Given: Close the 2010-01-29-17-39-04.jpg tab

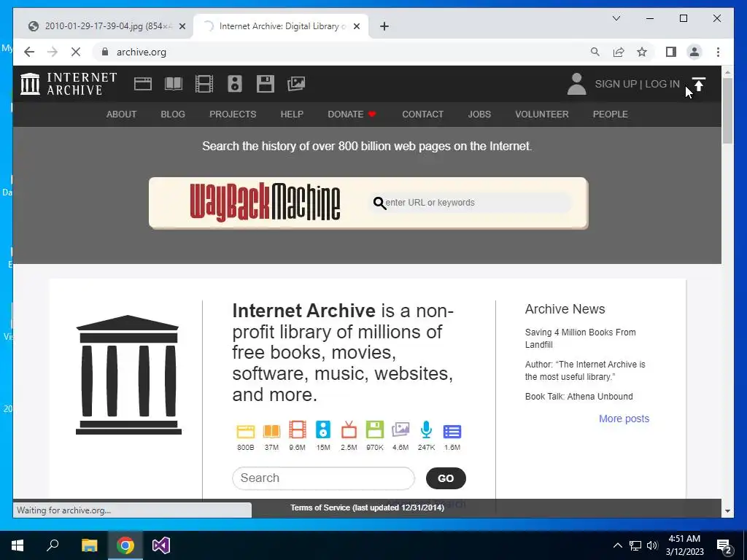Looking at the screenshot, I should click(182, 26).
